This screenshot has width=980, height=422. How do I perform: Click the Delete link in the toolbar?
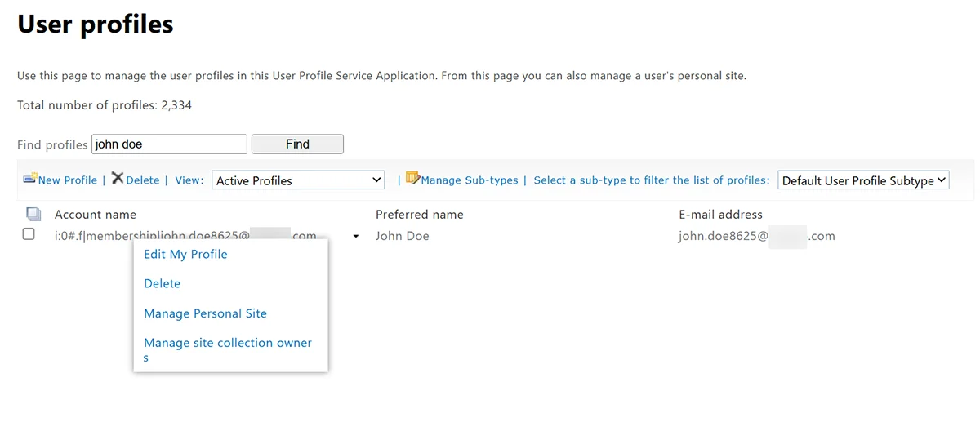point(143,180)
